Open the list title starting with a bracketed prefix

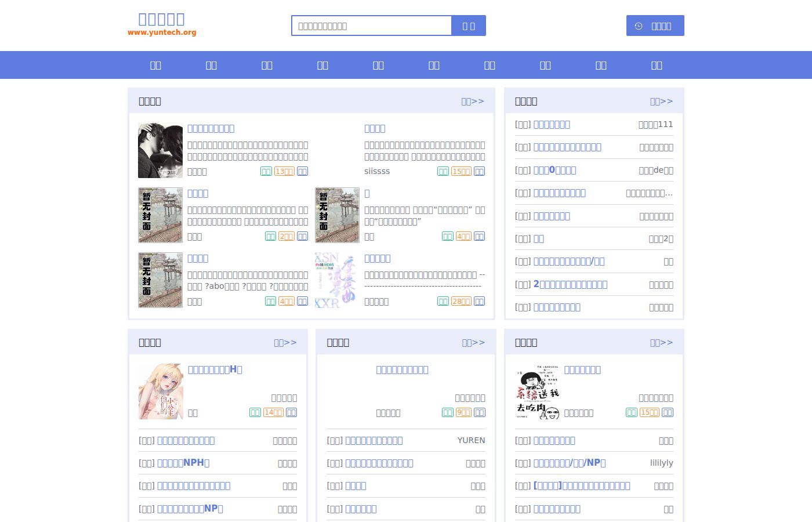[582, 485]
